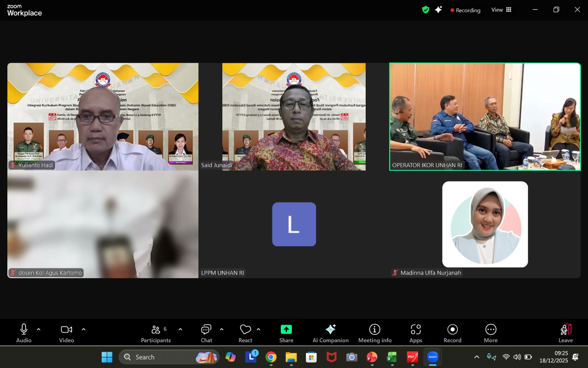Toggle the microphone Audio button

[24, 329]
